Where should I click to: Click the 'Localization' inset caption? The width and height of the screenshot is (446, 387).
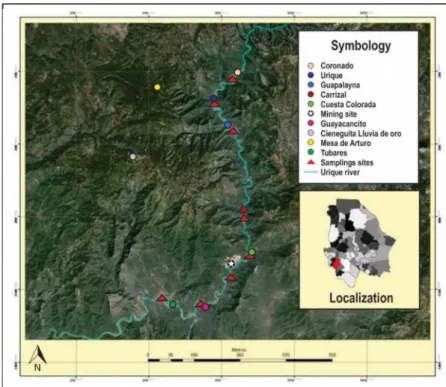click(x=361, y=298)
